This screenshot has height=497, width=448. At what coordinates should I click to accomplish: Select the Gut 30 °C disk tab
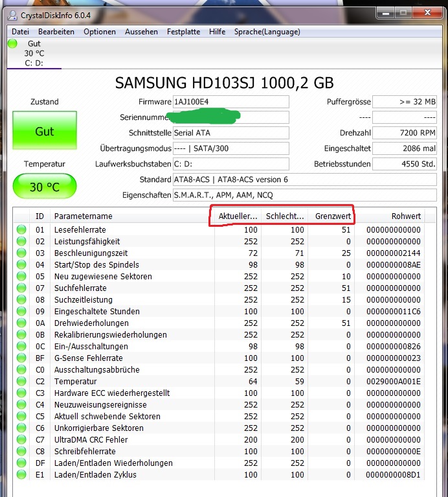[x=34, y=53]
